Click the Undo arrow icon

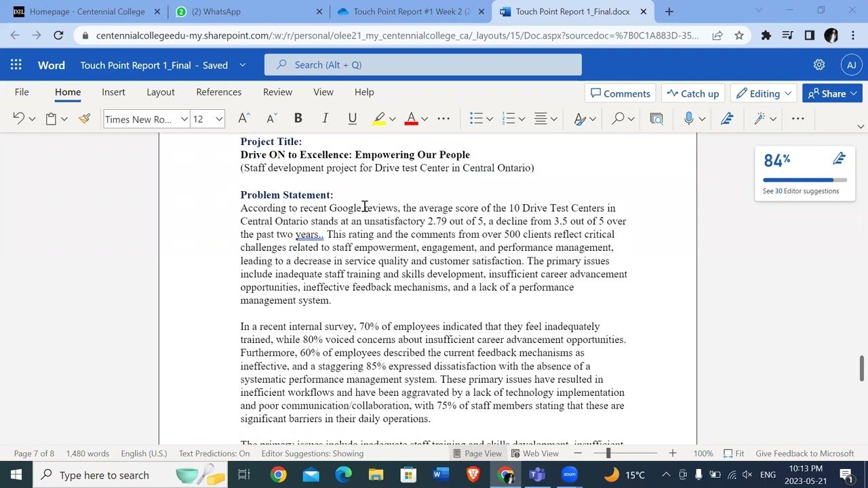(18, 119)
